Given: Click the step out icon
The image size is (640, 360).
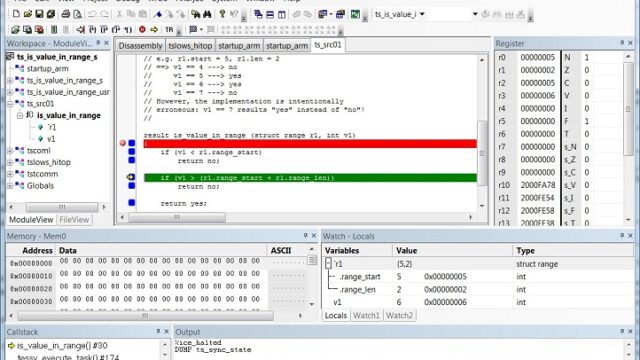Looking at the screenshot, I should 116,29.
